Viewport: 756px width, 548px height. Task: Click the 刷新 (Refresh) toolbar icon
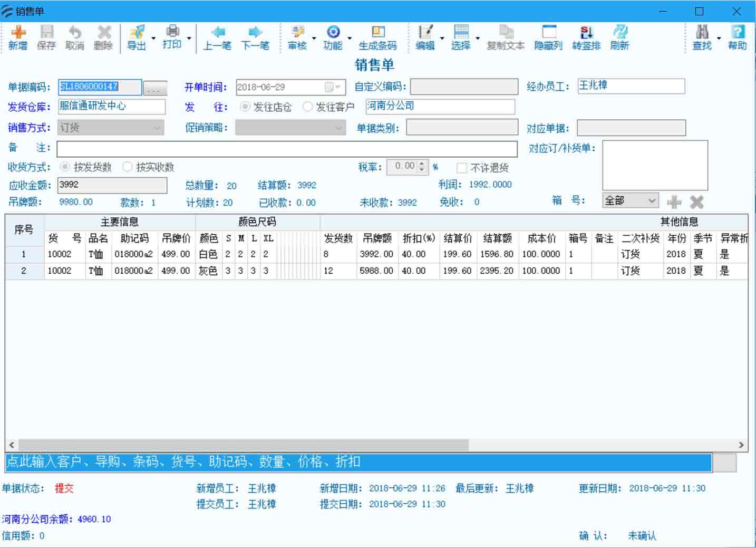[x=619, y=37]
